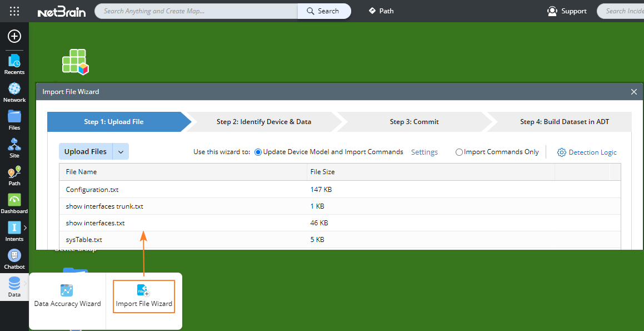Open the Chatbot sidebar icon

point(14,259)
